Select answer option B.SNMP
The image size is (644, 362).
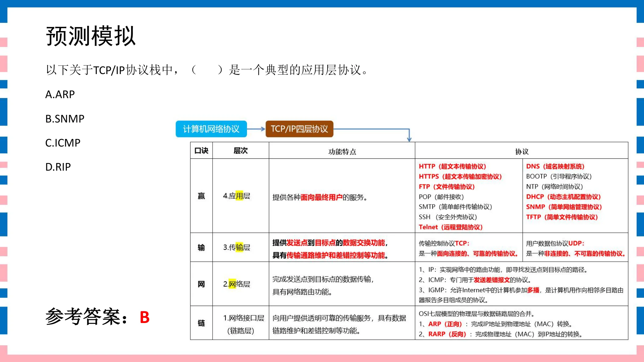(65, 119)
